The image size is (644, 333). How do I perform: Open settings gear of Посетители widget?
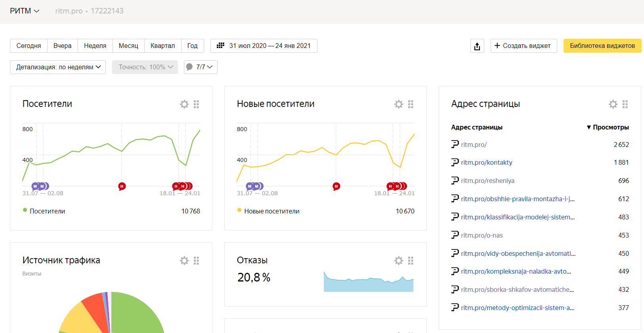click(x=184, y=104)
